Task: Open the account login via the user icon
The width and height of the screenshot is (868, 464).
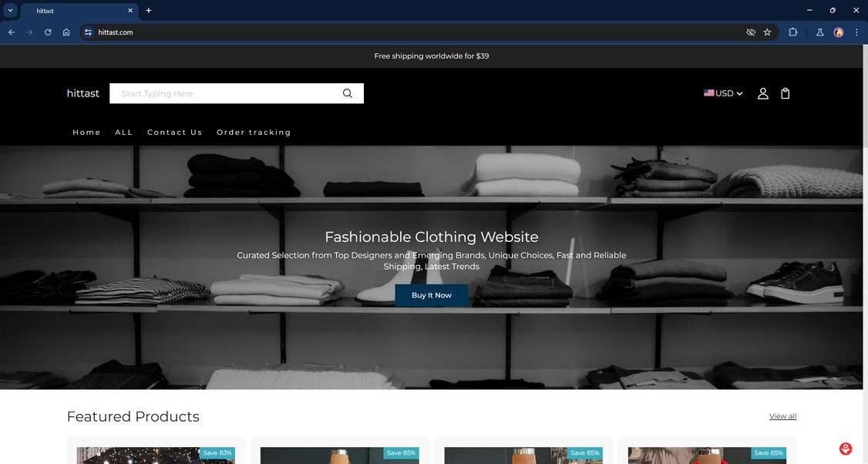Action: tap(762, 92)
